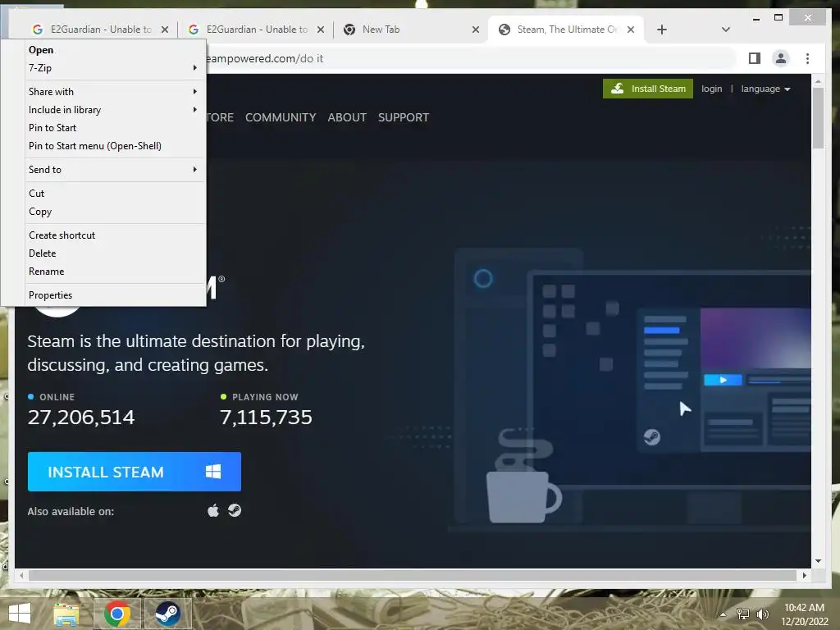Click the Steam taskbar icon
Viewport: 840px width, 630px height.
tap(167, 614)
